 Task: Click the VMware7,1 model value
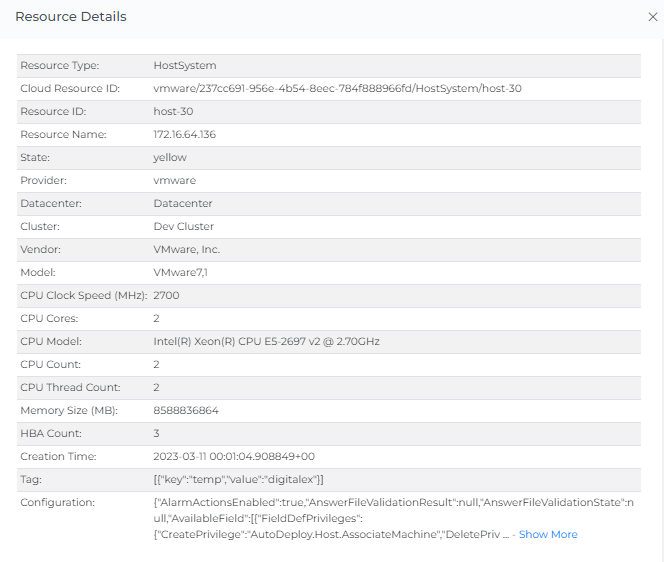pyautogui.click(x=181, y=272)
